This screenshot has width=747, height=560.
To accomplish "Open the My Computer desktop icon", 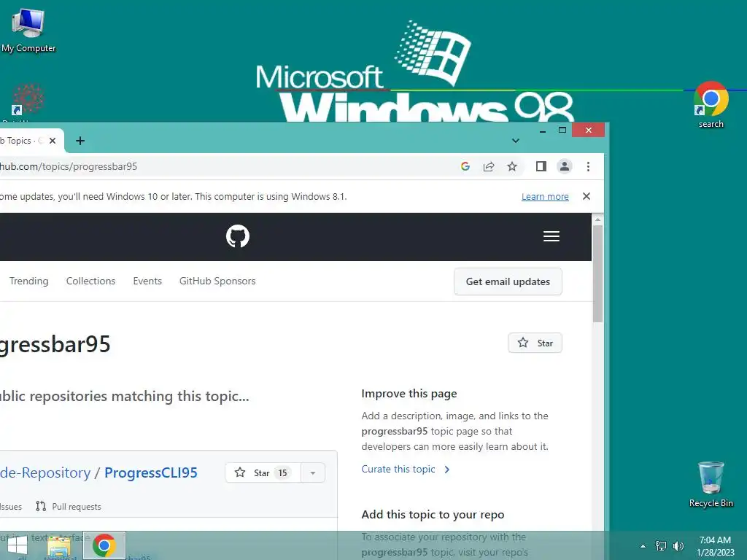I will click(x=28, y=31).
